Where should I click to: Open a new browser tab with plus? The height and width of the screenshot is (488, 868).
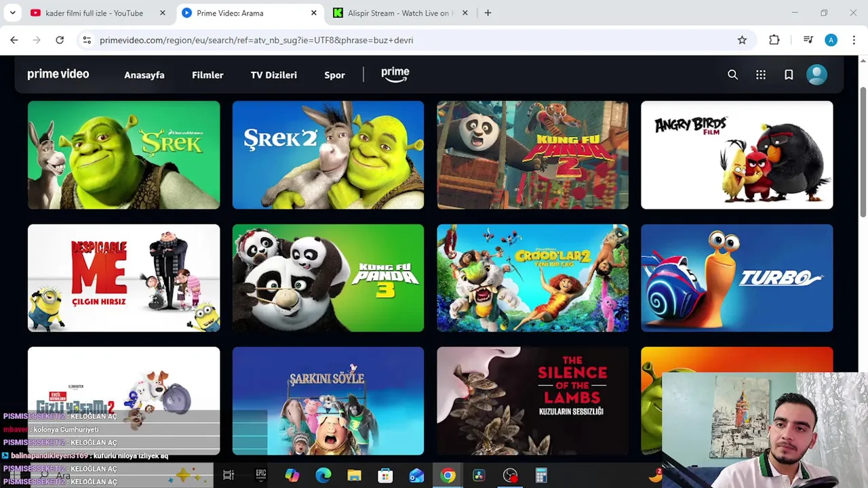click(x=488, y=13)
